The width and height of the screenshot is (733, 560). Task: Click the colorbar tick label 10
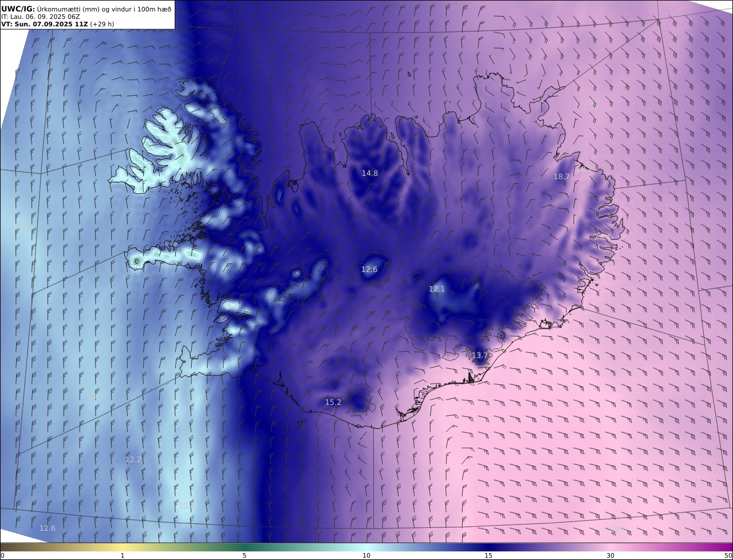[x=366, y=555]
